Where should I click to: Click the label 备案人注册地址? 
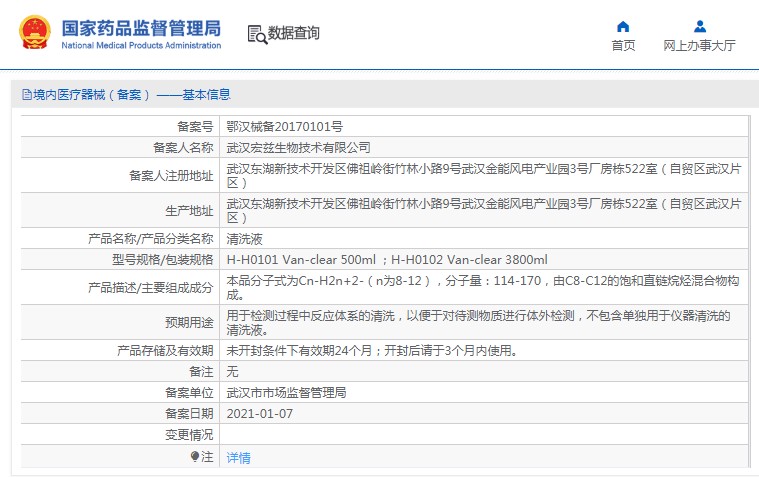click(171, 176)
